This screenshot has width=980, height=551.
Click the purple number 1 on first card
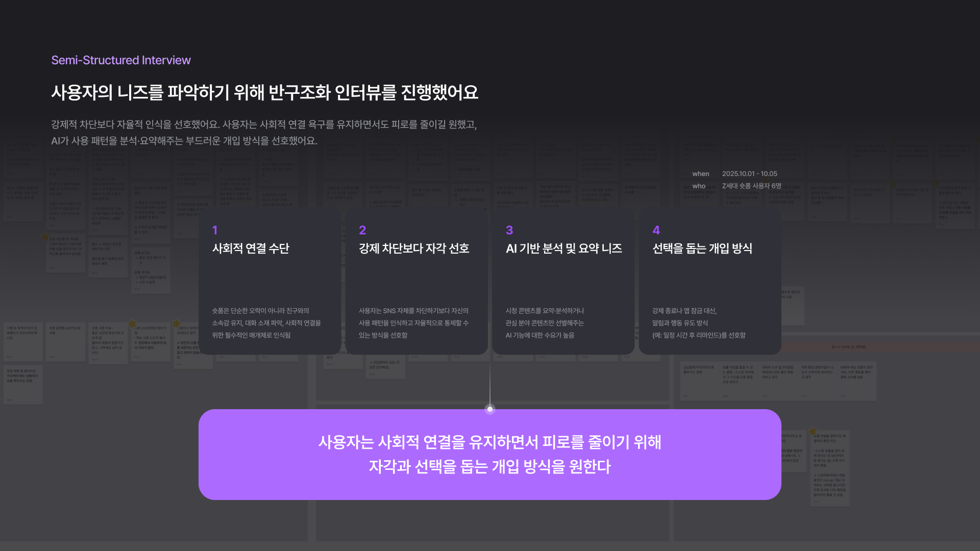(x=215, y=230)
